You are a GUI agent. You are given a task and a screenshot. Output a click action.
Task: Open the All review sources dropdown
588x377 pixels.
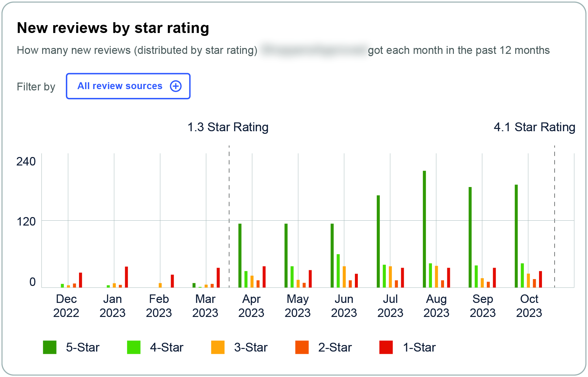[128, 86]
